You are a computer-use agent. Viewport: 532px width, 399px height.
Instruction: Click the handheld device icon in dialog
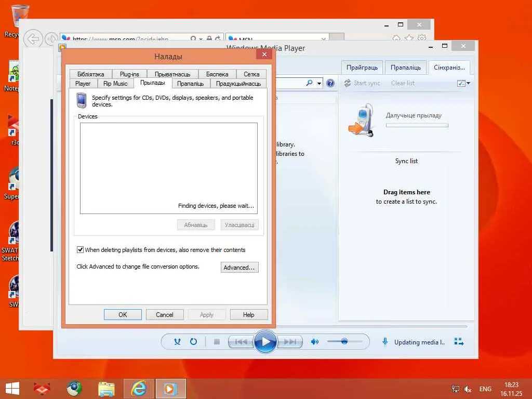point(82,100)
